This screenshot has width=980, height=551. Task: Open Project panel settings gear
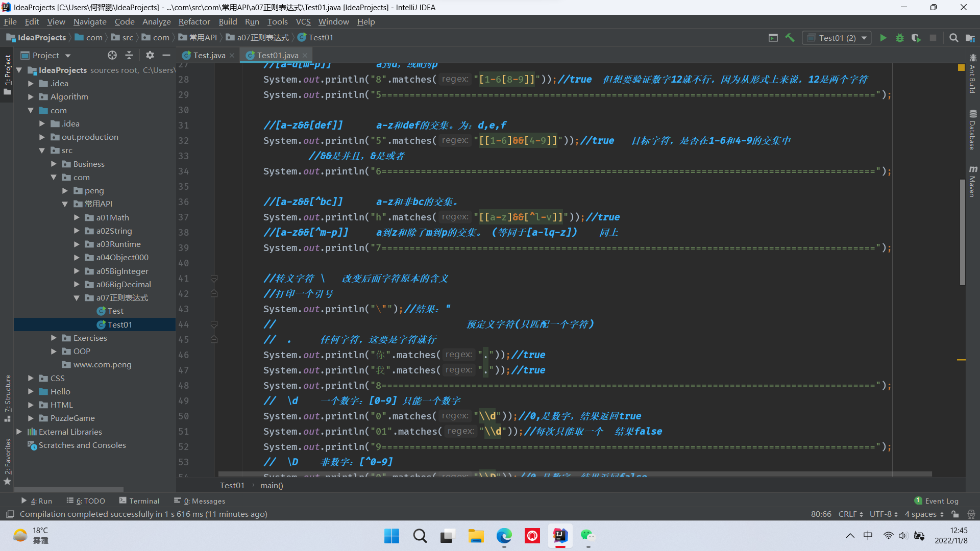click(x=150, y=55)
